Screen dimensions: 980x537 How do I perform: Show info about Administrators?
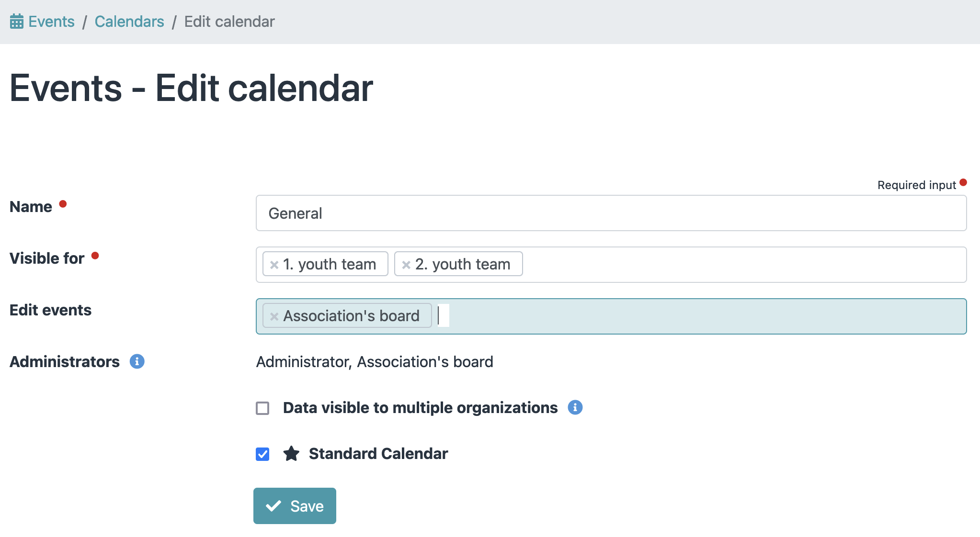(x=137, y=361)
